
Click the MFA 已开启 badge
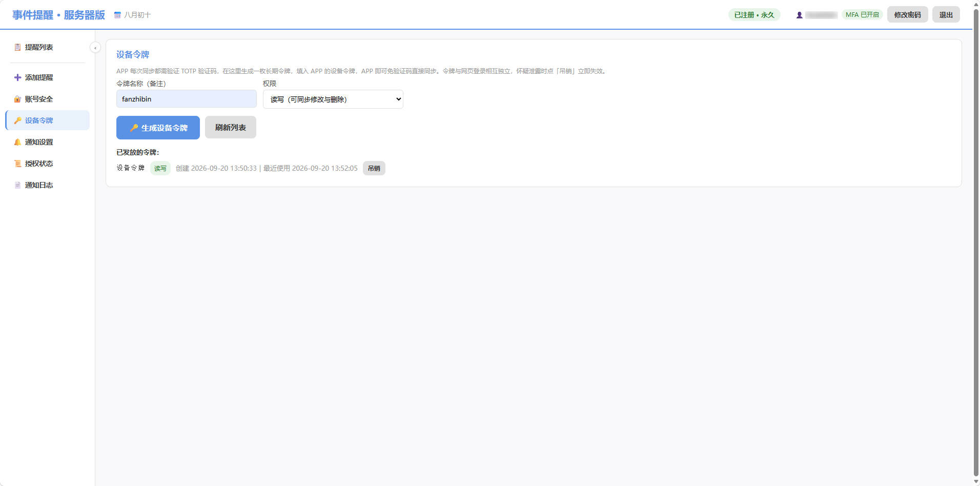862,15
